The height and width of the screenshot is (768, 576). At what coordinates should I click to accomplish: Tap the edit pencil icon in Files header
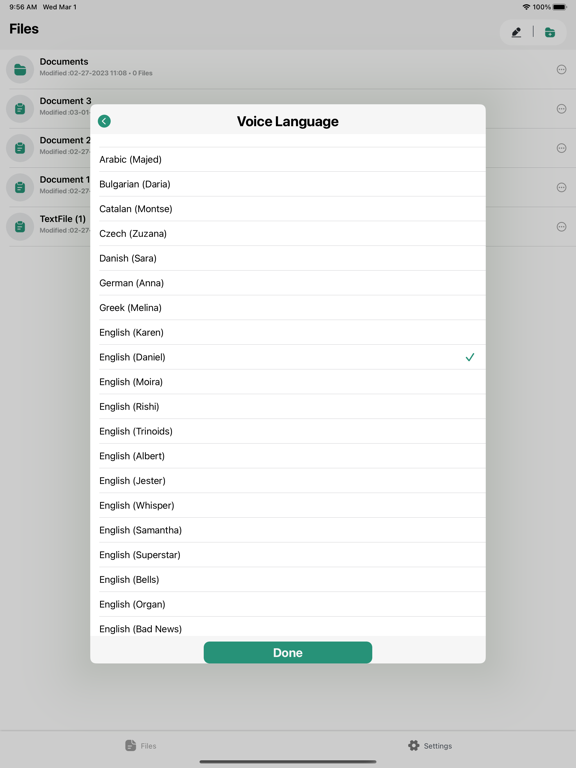tap(516, 32)
